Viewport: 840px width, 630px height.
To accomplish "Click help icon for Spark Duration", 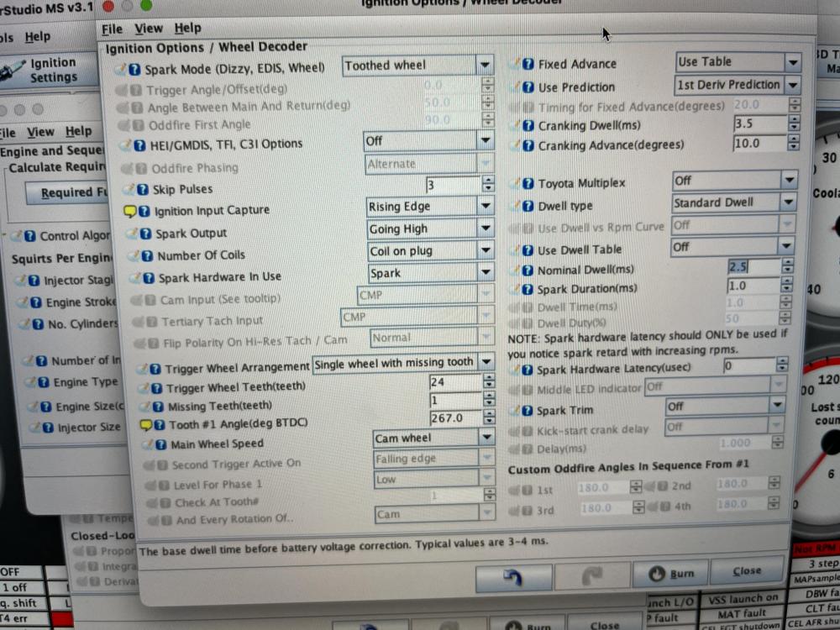I will tap(528, 290).
